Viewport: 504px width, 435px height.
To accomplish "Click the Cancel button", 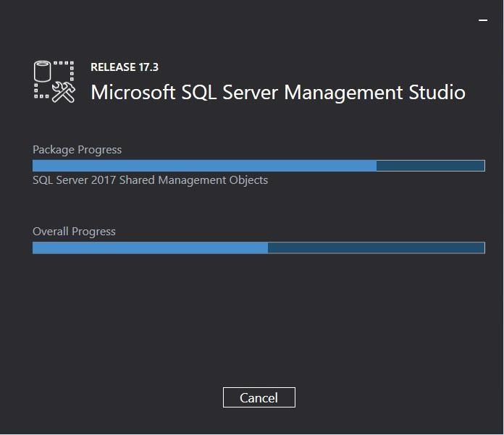I will (259, 397).
